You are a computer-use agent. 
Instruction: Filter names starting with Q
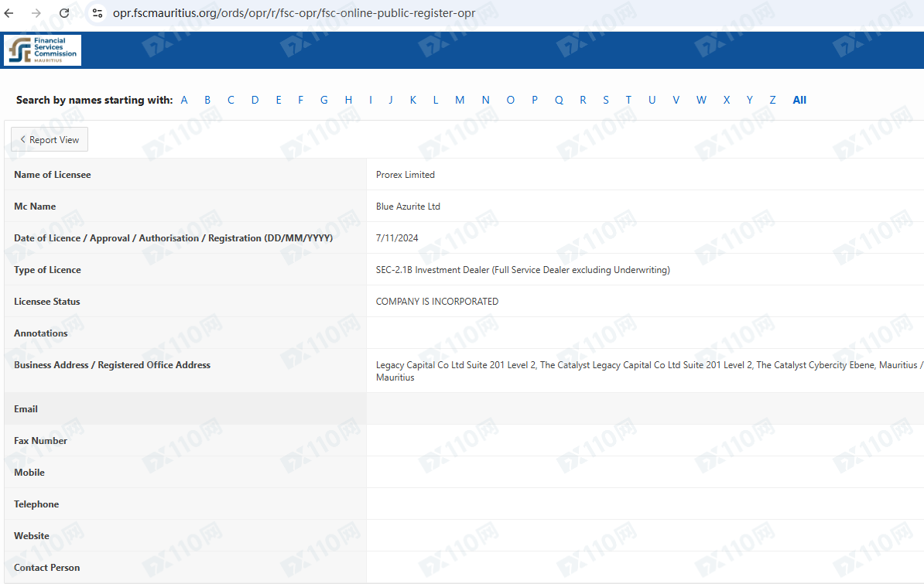click(559, 101)
